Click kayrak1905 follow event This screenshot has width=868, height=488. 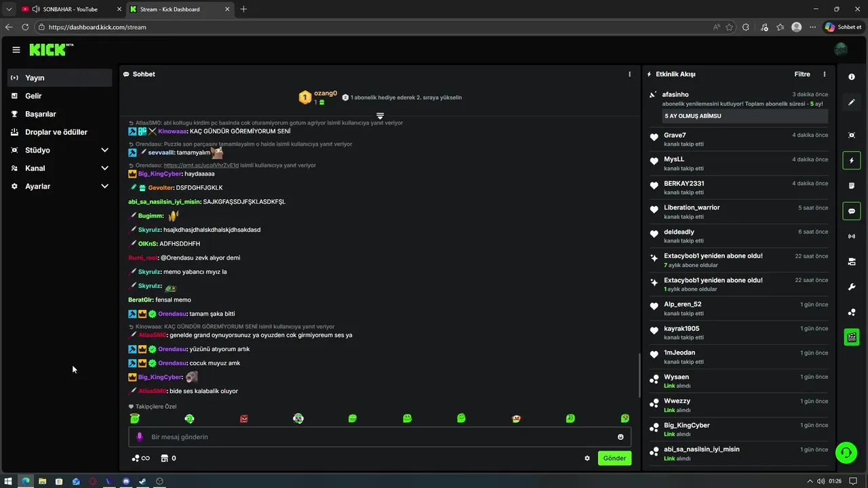pyautogui.click(x=738, y=333)
